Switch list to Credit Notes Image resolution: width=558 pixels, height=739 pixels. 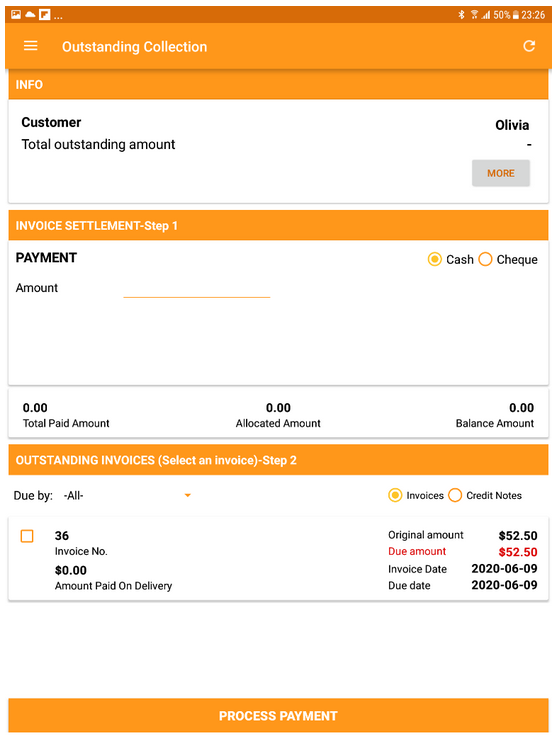click(485, 496)
